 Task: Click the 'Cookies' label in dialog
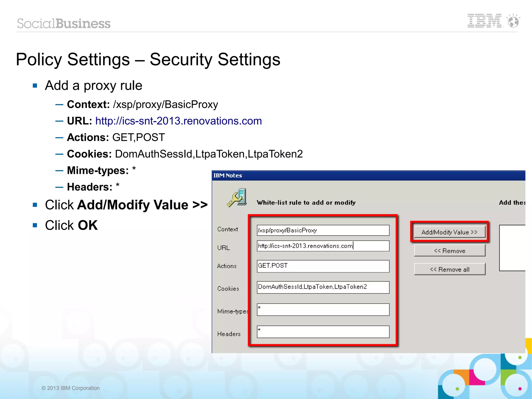click(228, 289)
